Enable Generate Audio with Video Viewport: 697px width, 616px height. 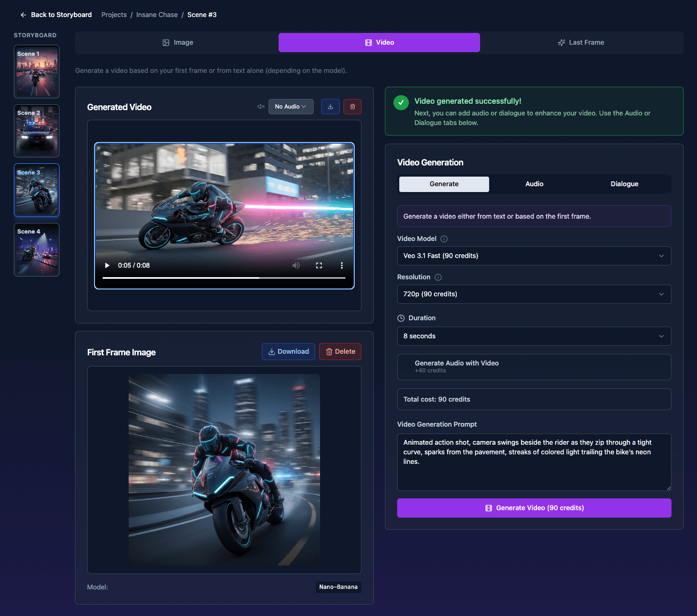pos(407,367)
